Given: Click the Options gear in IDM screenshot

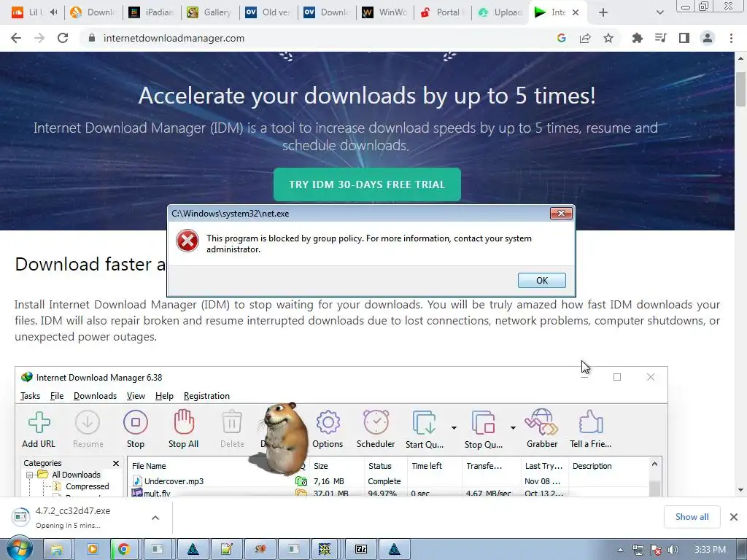Looking at the screenshot, I should coord(328,422).
